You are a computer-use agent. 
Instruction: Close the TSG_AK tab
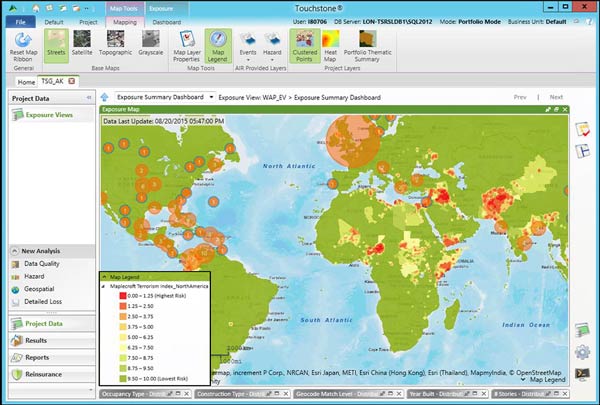[72, 81]
